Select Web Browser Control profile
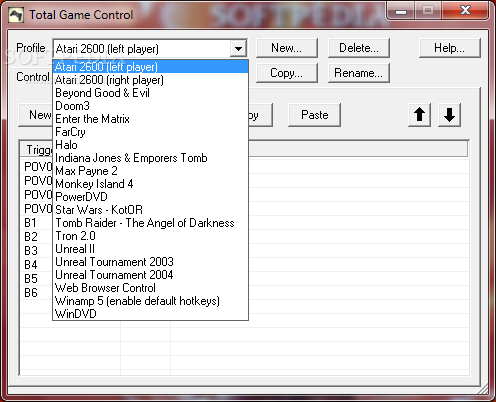 [150, 288]
